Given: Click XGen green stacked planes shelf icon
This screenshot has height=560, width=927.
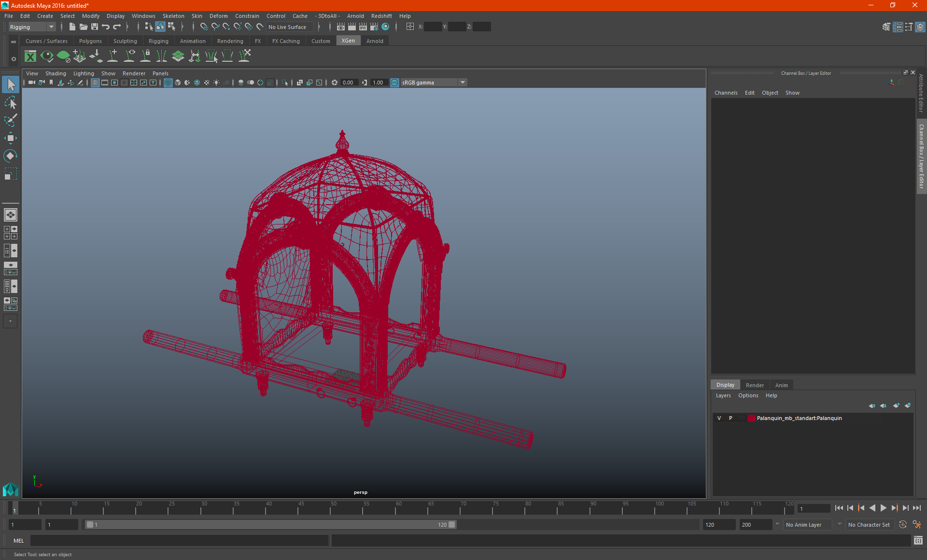Looking at the screenshot, I should [x=178, y=56].
